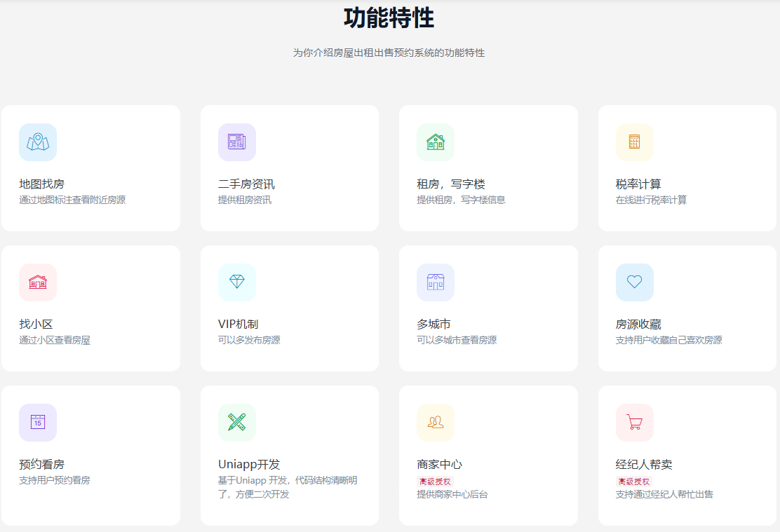780x532 pixels.
Task: Click the heart icon for 房源收藏
Action: tap(634, 282)
